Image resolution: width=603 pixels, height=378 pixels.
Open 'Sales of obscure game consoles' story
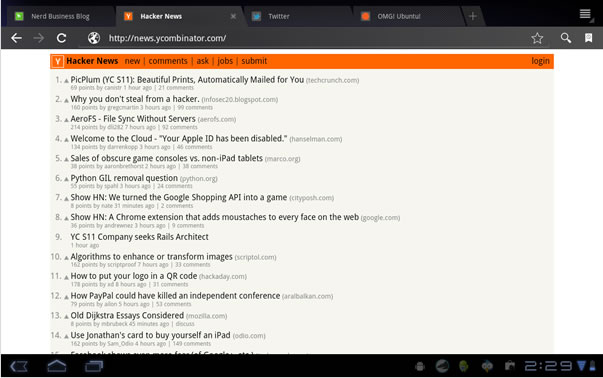coord(167,158)
